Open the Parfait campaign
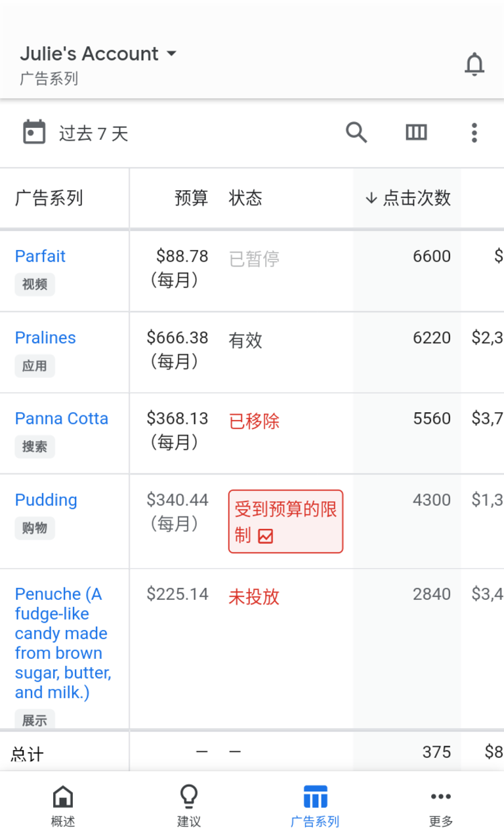Screen dimensions: 504x840 point(41,256)
